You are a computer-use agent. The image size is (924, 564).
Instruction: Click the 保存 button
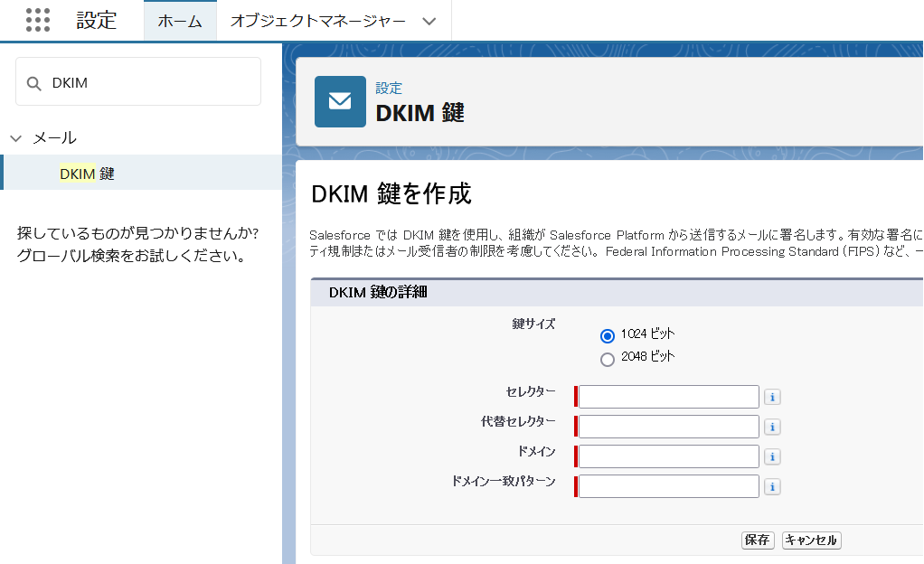click(x=758, y=540)
